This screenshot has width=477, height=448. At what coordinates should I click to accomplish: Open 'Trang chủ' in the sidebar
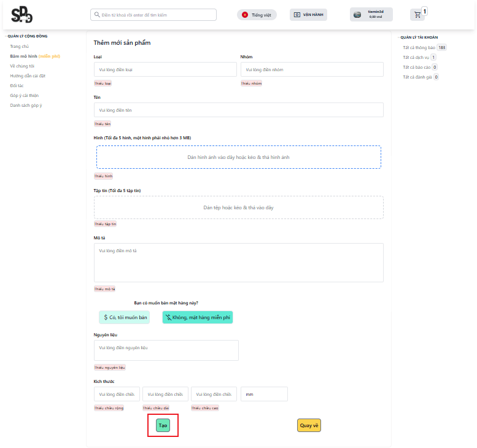pos(20,47)
